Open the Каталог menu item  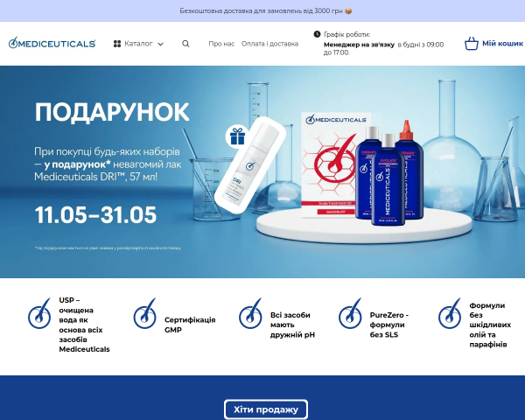tap(138, 44)
